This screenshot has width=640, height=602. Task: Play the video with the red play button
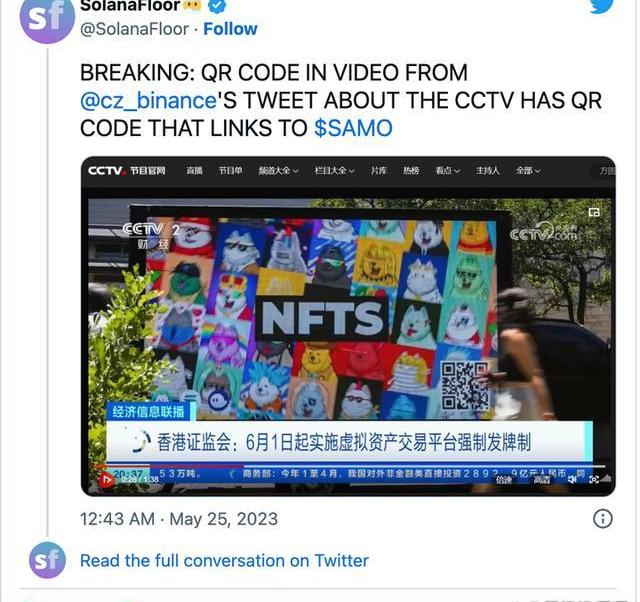[107, 480]
